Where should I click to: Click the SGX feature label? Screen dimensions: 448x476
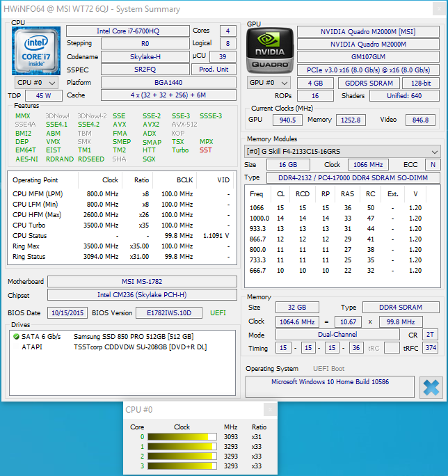pyautogui.click(x=149, y=159)
